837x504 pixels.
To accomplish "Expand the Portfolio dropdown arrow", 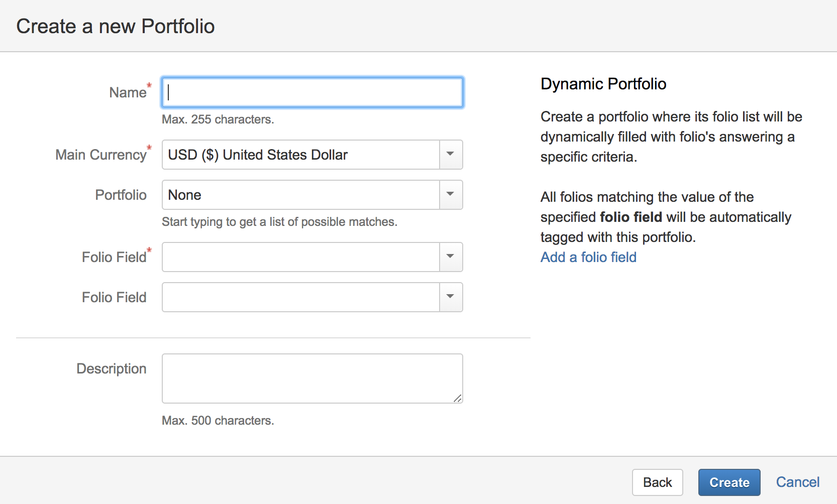I will pos(451,195).
